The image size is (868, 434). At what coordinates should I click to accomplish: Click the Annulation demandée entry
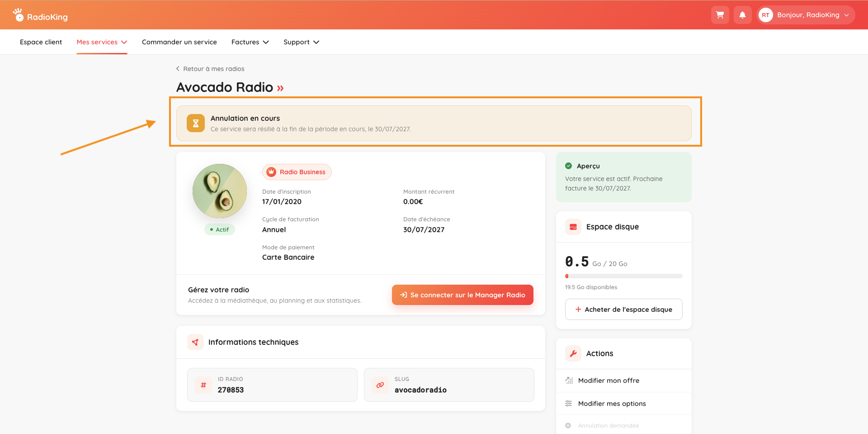623,425
